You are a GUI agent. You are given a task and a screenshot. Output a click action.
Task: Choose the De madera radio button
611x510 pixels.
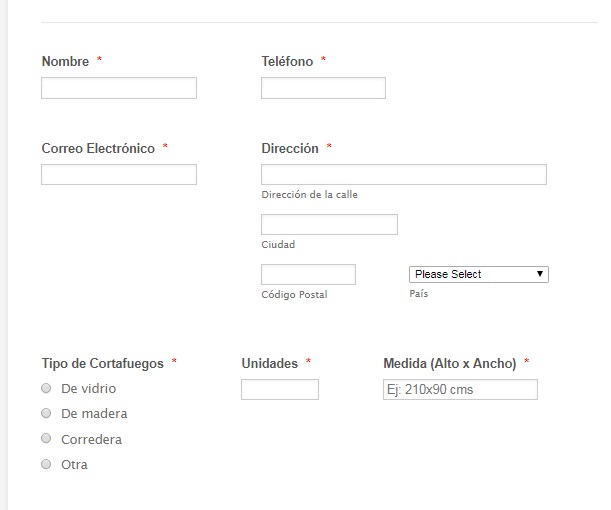pyautogui.click(x=46, y=413)
